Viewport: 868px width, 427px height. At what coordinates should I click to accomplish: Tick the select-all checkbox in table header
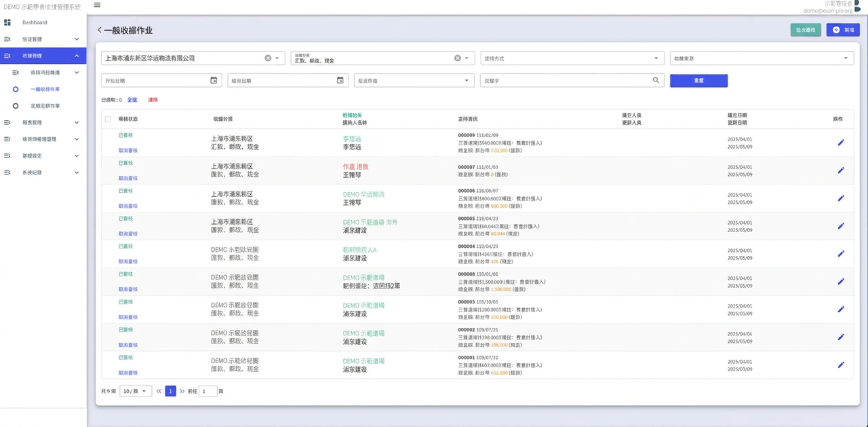point(108,119)
